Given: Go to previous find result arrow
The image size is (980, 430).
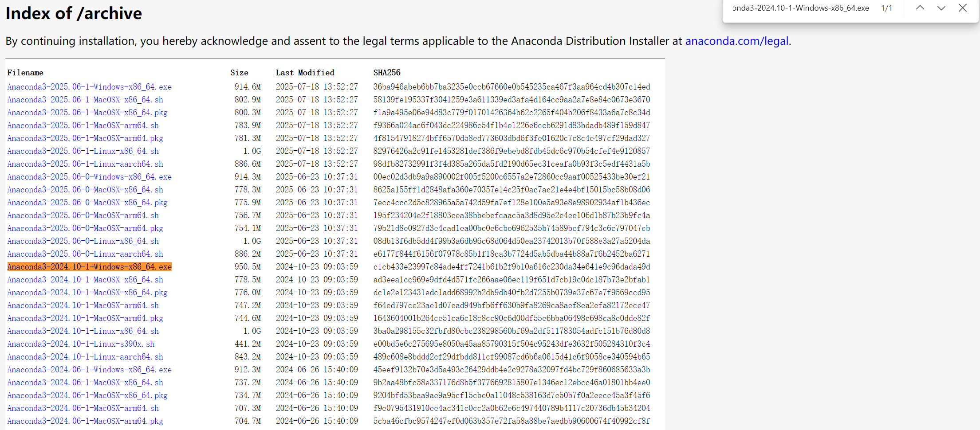Looking at the screenshot, I should coord(920,8).
